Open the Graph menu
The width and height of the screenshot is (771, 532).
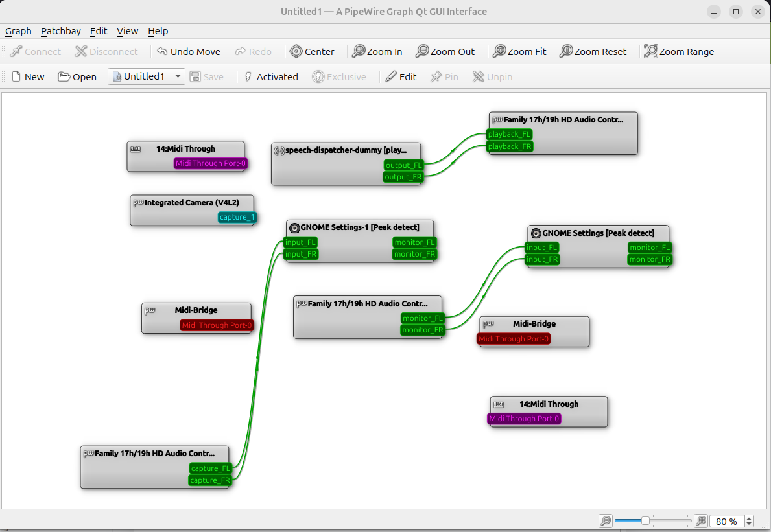(18, 31)
